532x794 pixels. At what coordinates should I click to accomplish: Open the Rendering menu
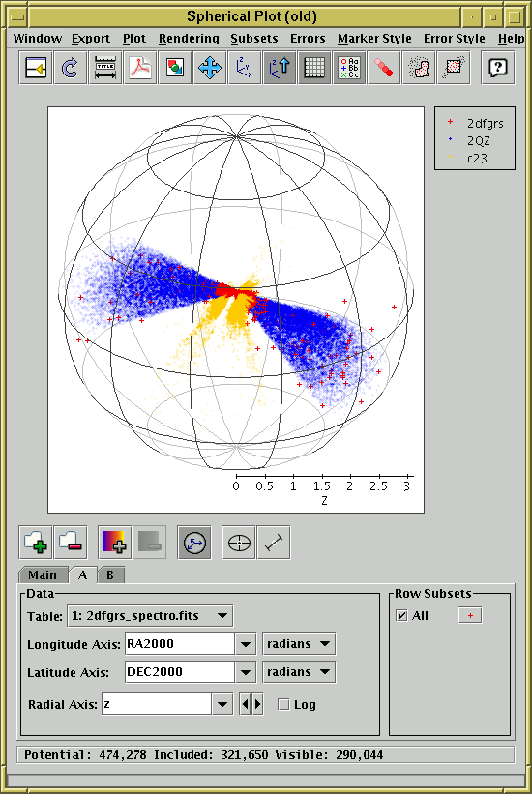point(189,39)
